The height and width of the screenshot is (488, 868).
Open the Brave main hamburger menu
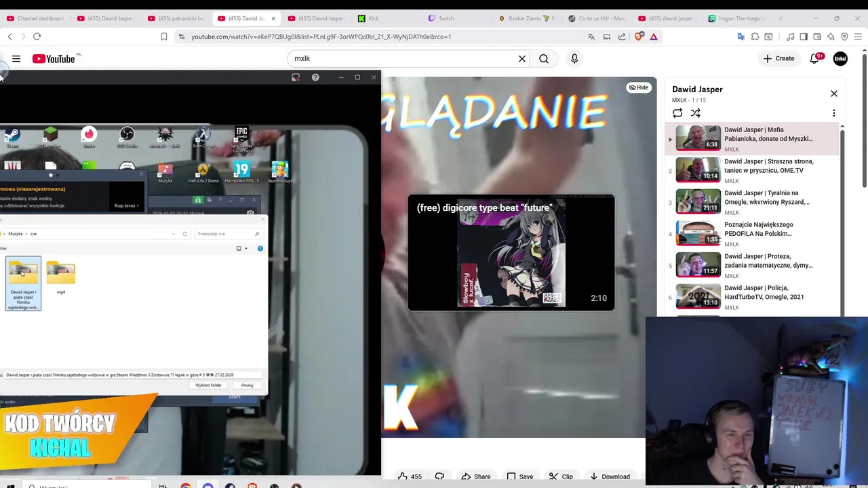(858, 37)
